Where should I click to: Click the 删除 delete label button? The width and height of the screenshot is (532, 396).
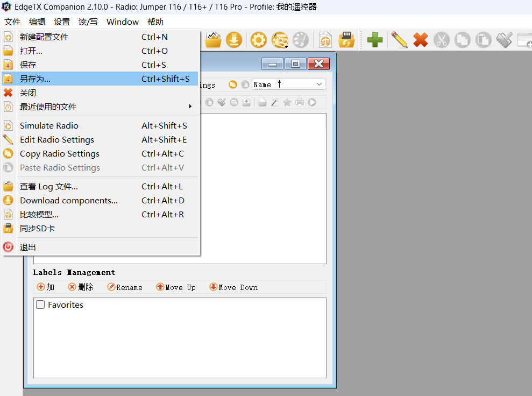coord(81,287)
